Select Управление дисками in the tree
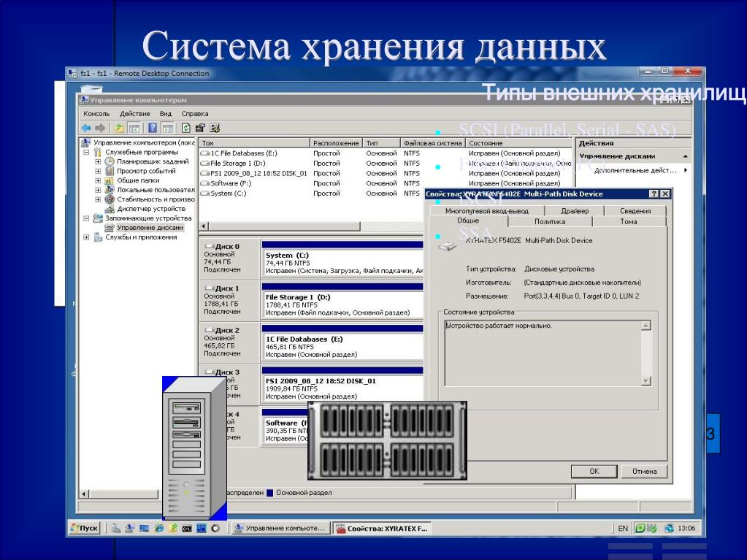The height and width of the screenshot is (560, 747). pos(150,228)
